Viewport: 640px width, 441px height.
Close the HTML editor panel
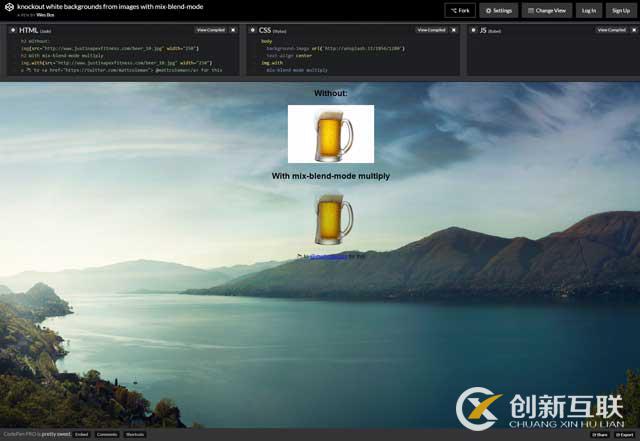point(233,30)
